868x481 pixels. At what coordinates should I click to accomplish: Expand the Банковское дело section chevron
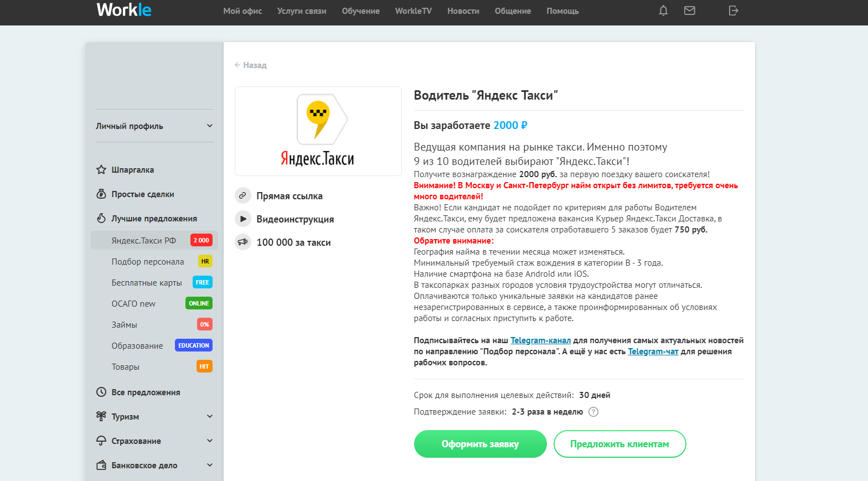[x=210, y=465]
